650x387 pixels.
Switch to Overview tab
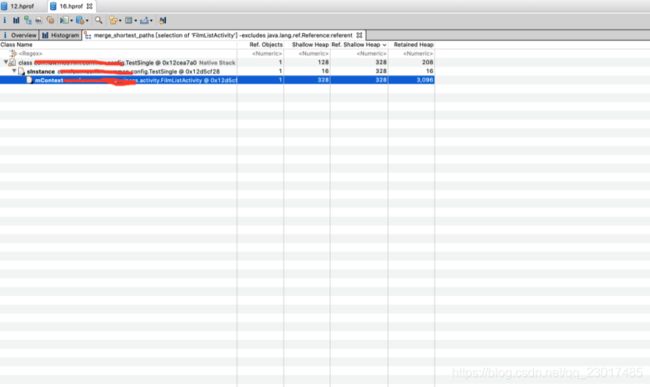[x=20, y=35]
